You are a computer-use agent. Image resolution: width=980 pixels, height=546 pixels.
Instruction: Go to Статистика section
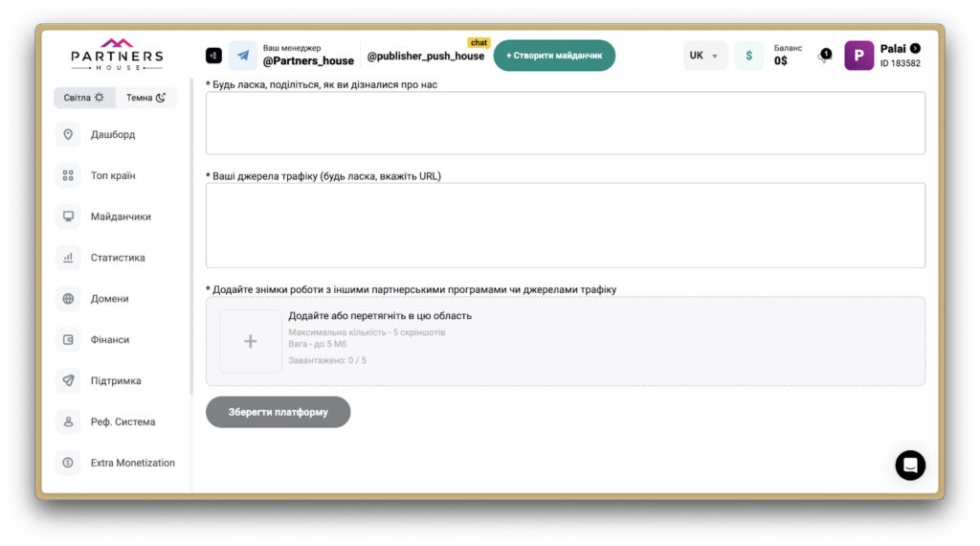tap(118, 258)
